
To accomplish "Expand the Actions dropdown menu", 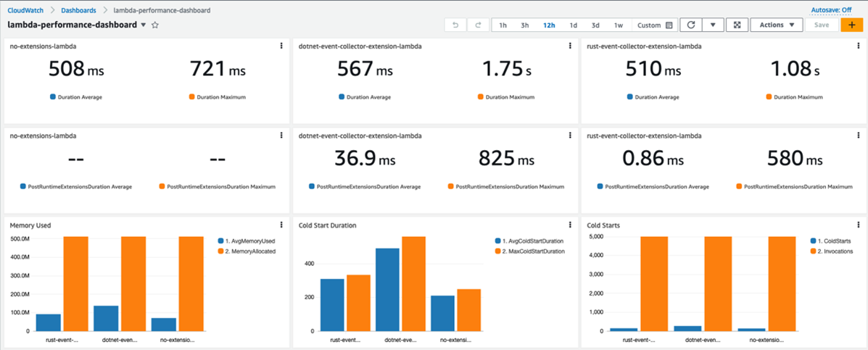I will point(776,25).
